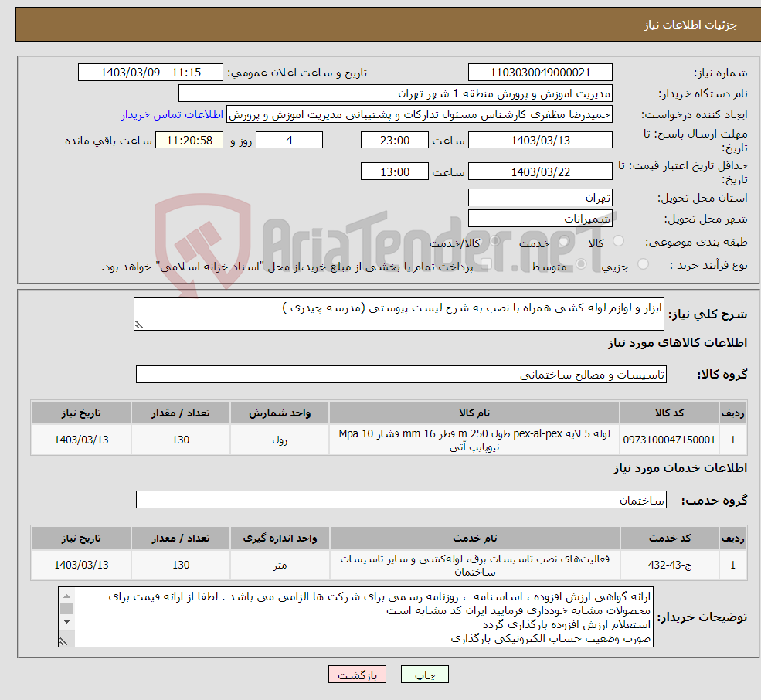Click the goods group field تاسیسات و مصالح ساختمانی

coord(402,374)
